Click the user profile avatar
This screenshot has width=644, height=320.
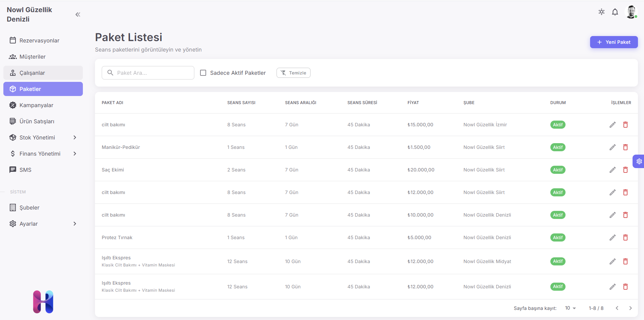pos(631,12)
